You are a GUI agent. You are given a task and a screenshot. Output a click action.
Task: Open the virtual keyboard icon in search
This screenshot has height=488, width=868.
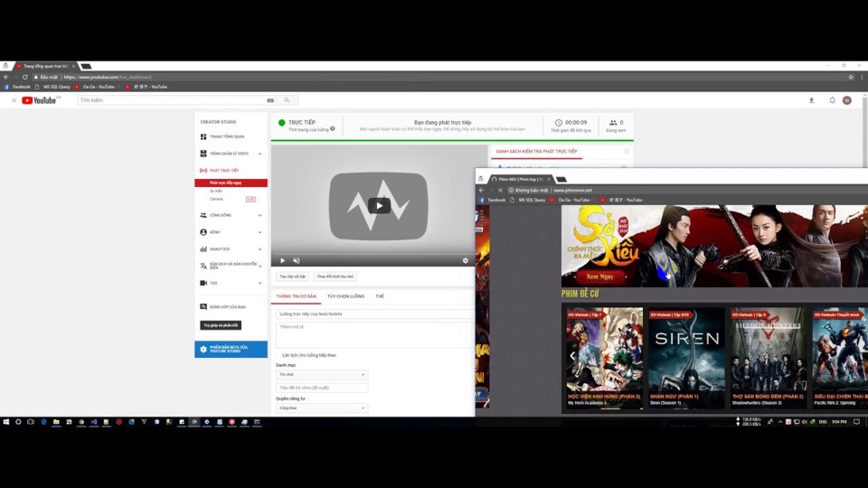(270, 100)
